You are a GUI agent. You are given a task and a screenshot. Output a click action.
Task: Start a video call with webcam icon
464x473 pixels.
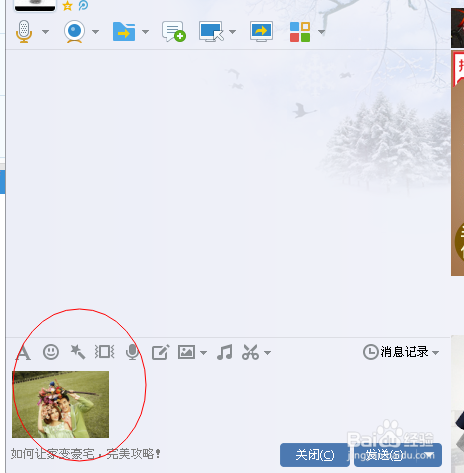click(74, 31)
